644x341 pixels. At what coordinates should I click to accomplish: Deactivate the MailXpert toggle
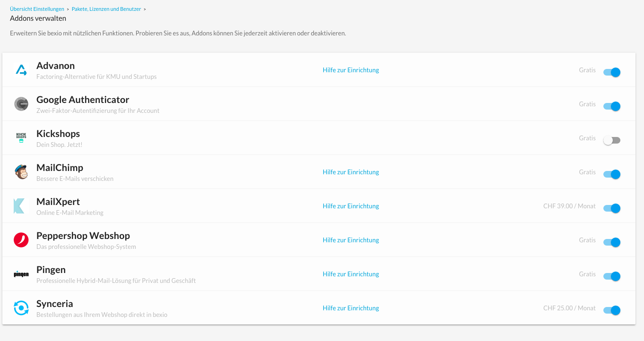pos(612,208)
